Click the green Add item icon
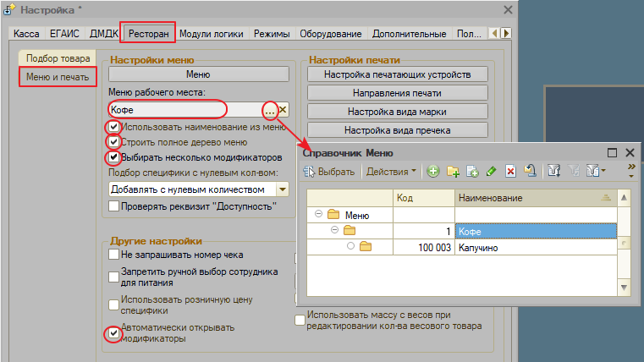644x362 pixels. point(433,172)
